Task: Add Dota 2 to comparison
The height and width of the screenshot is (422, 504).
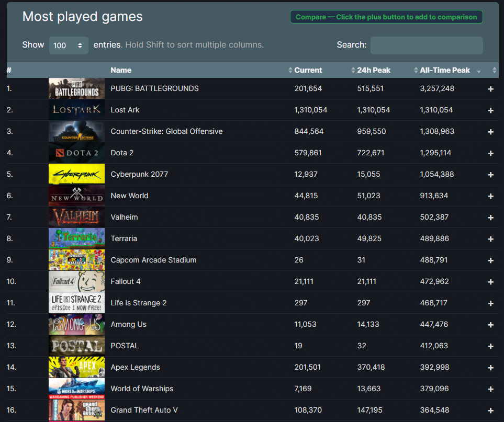Action: click(490, 153)
